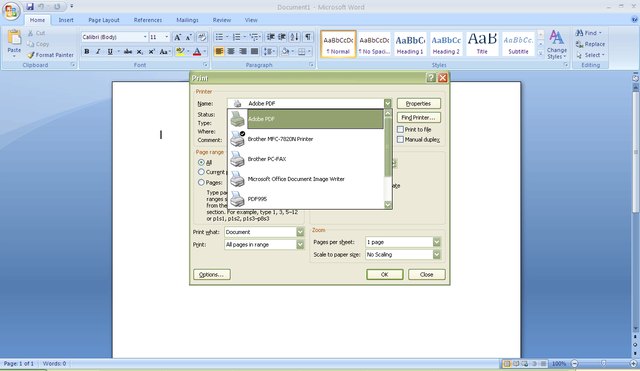The width and height of the screenshot is (640, 371).
Task: Open printer Name dropdown arrow
Action: click(388, 104)
